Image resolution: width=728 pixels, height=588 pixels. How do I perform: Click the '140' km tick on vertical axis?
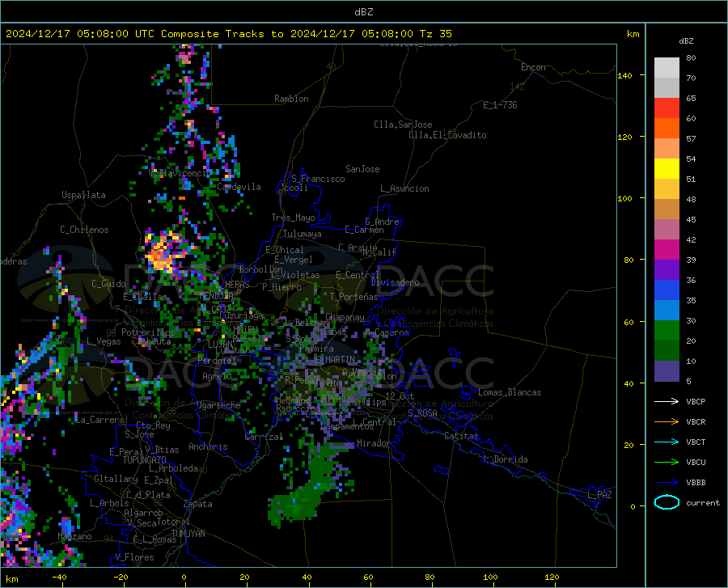click(624, 75)
